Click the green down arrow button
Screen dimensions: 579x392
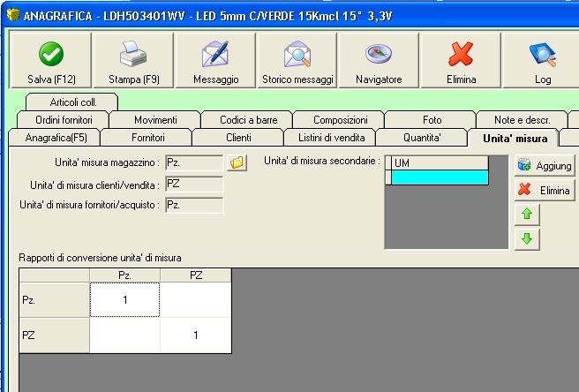coord(527,239)
